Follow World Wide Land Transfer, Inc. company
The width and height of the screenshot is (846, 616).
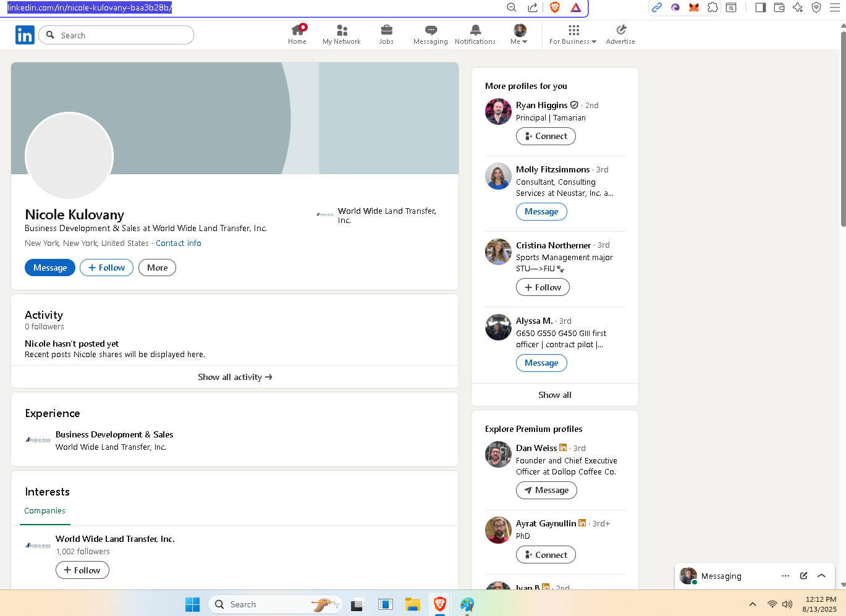coord(82,570)
